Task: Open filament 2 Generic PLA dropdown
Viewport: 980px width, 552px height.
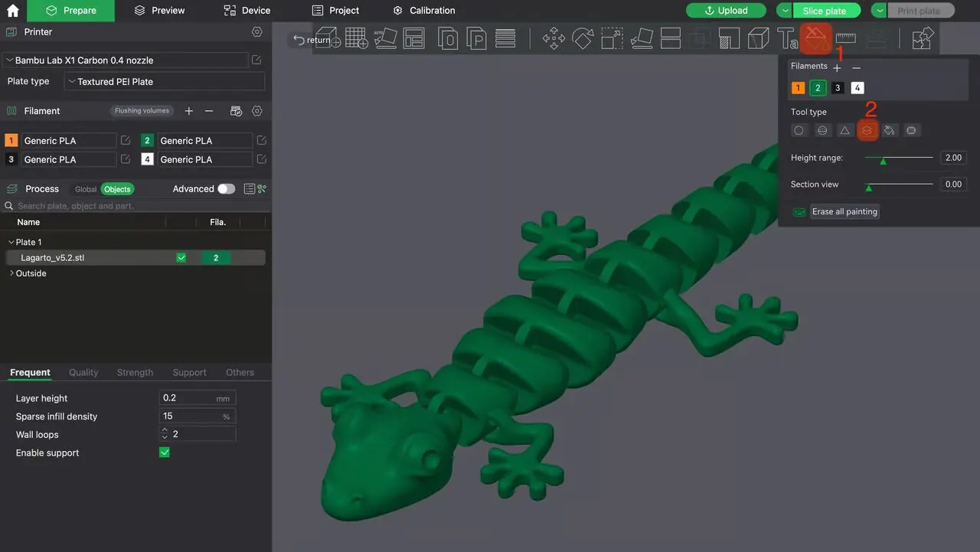Action: (205, 141)
